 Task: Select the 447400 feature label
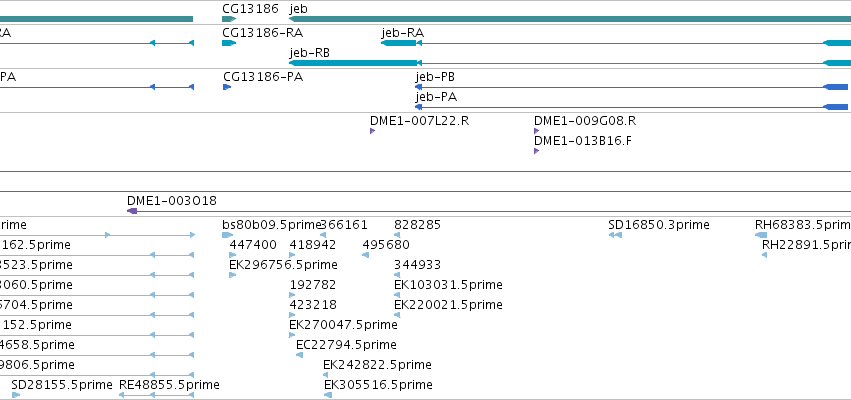pyautogui.click(x=253, y=245)
